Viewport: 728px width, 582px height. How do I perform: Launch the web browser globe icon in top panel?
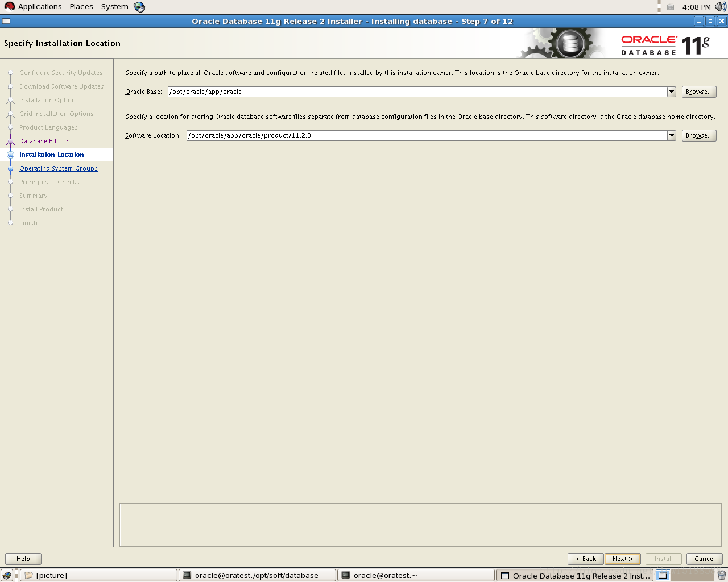pos(139,7)
